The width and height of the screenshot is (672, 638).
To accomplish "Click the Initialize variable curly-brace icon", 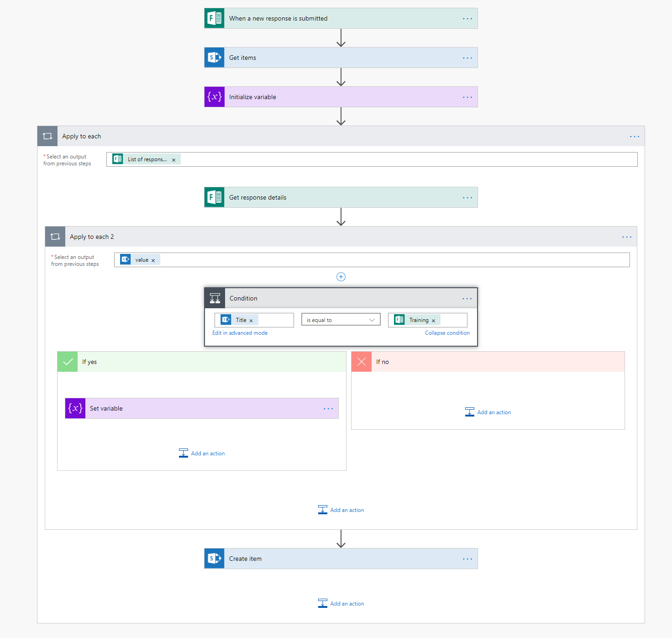I will point(214,97).
